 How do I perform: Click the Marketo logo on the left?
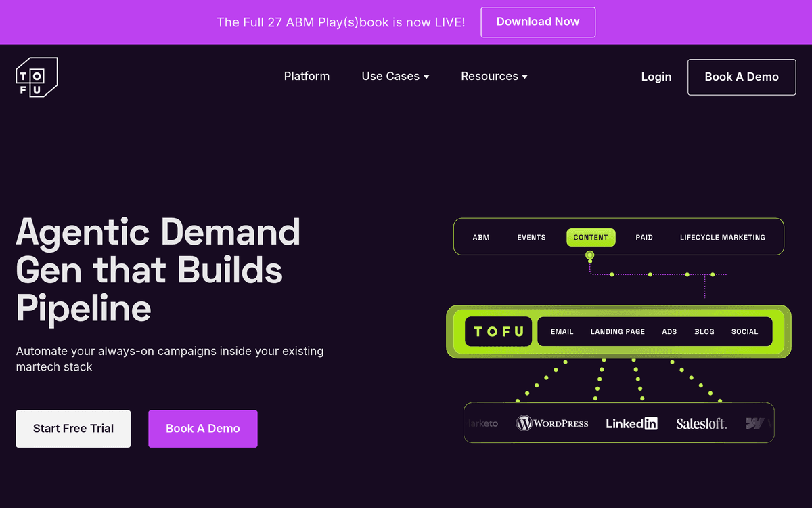pos(482,423)
